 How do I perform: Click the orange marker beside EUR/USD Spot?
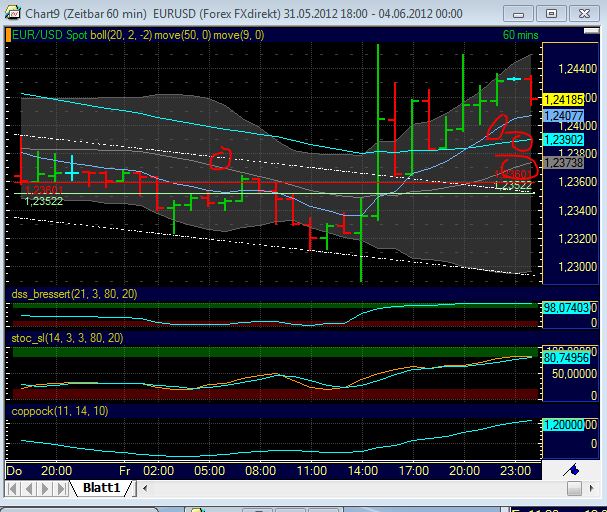click(8, 35)
